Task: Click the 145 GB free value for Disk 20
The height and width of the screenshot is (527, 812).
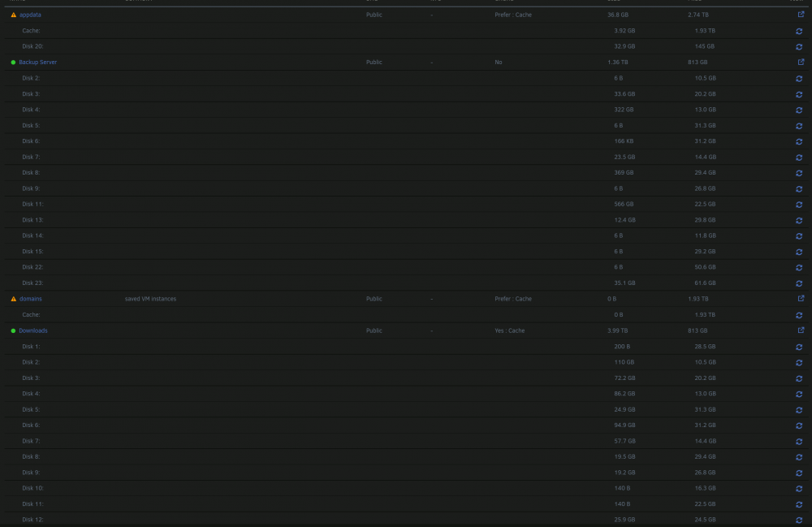Action: pyautogui.click(x=704, y=46)
